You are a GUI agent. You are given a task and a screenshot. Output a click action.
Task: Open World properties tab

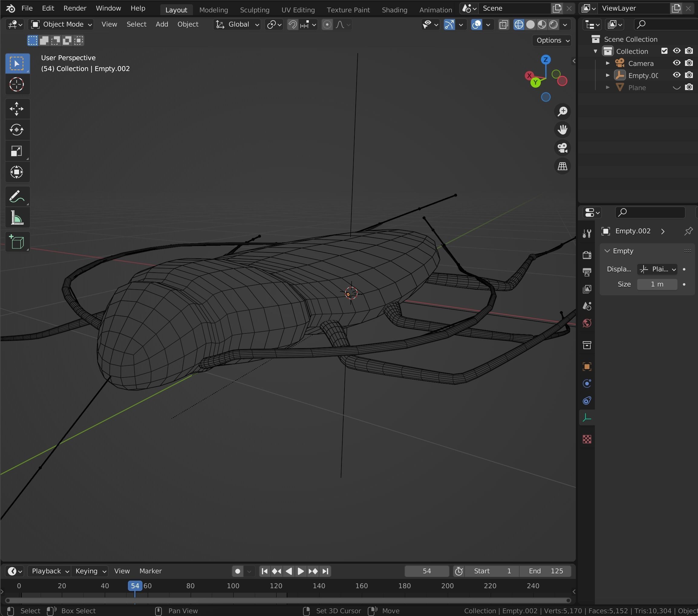click(587, 323)
